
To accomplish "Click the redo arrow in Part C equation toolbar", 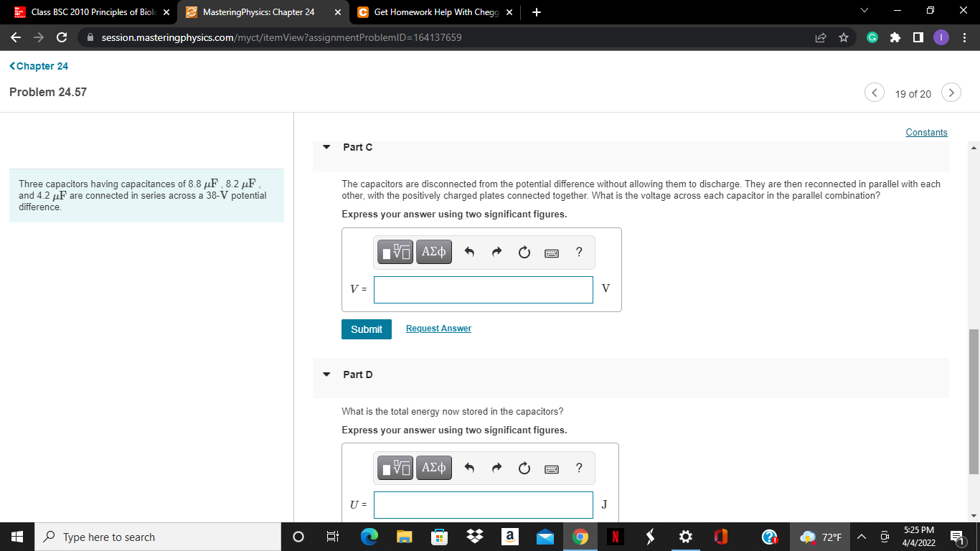I will (x=496, y=252).
